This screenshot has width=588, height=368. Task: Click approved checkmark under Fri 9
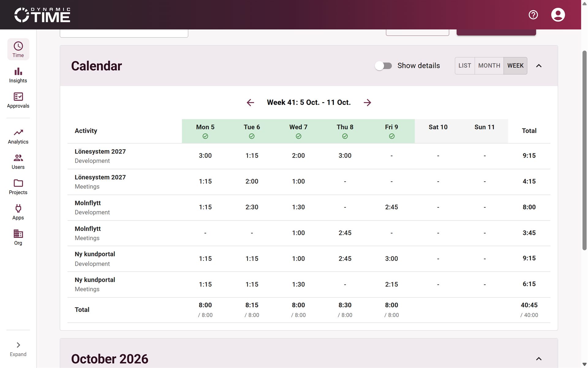391,136
